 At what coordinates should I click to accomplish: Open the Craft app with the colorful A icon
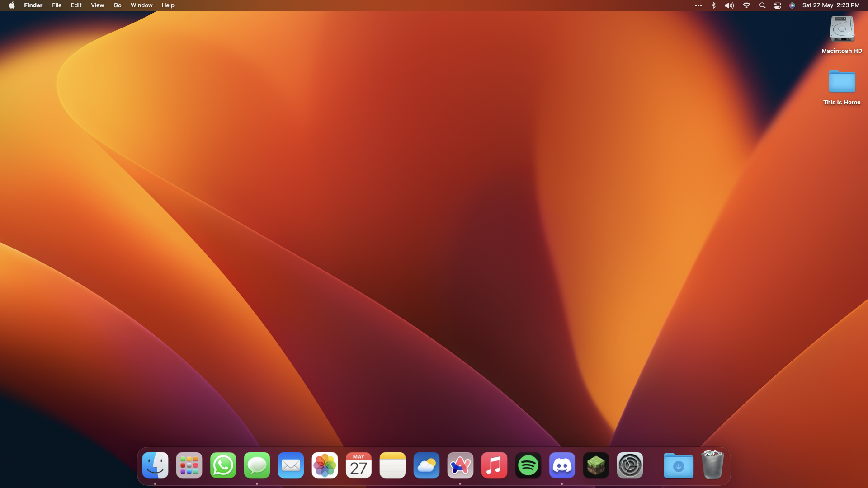pos(460,465)
